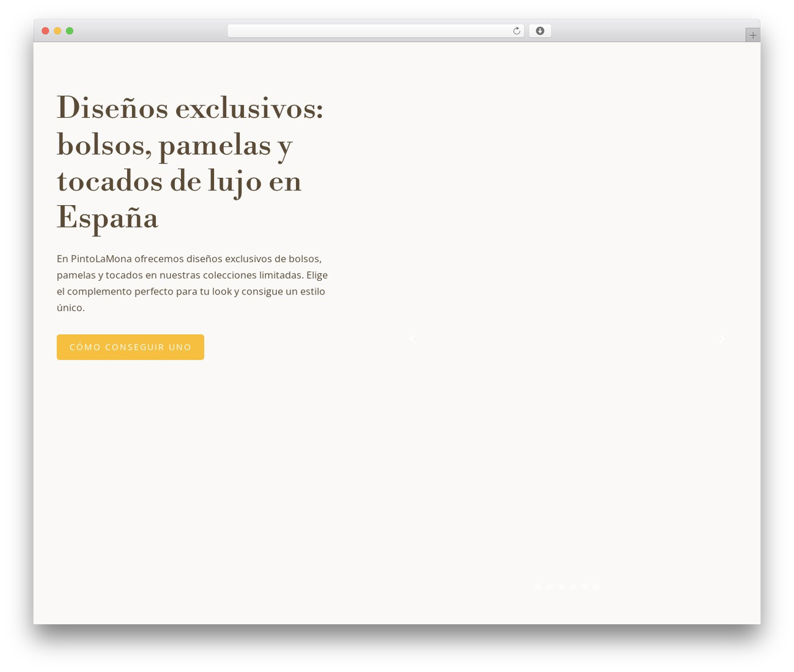Select the last carousel pagination dot
Viewport: 794px width, 672px height.
596,586
